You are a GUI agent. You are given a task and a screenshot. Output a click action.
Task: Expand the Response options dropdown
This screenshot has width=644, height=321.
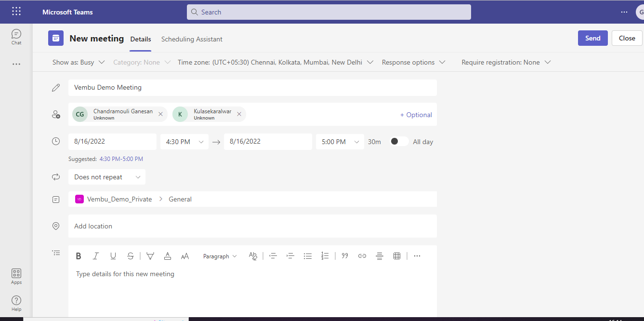pyautogui.click(x=414, y=62)
